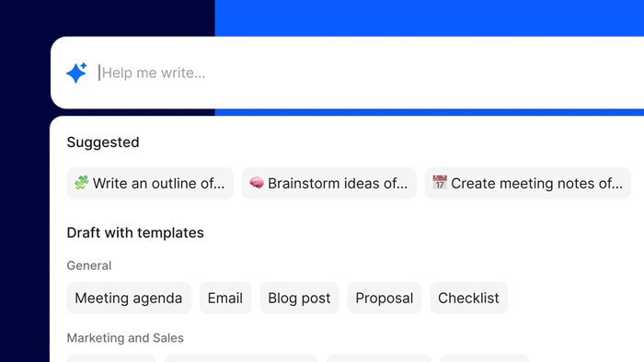Pick the Checklist template
Screen dimensions: 644x362
pos(468,298)
